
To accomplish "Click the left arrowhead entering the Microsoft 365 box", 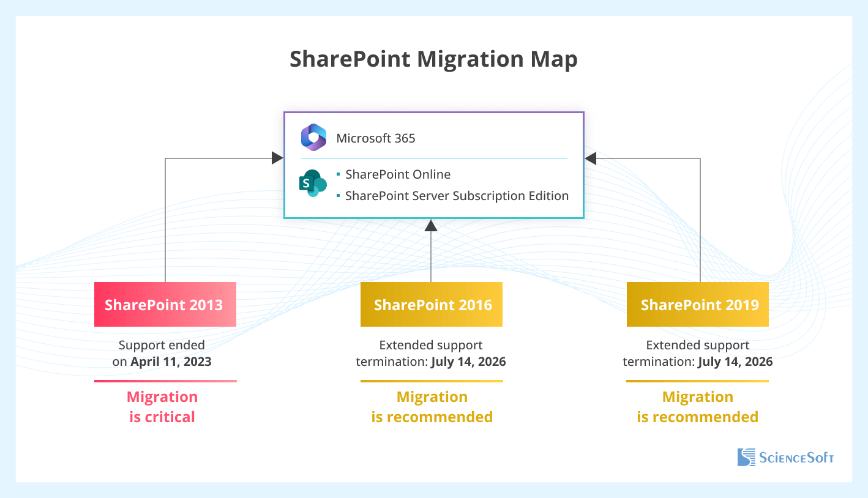I will (x=277, y=157).
